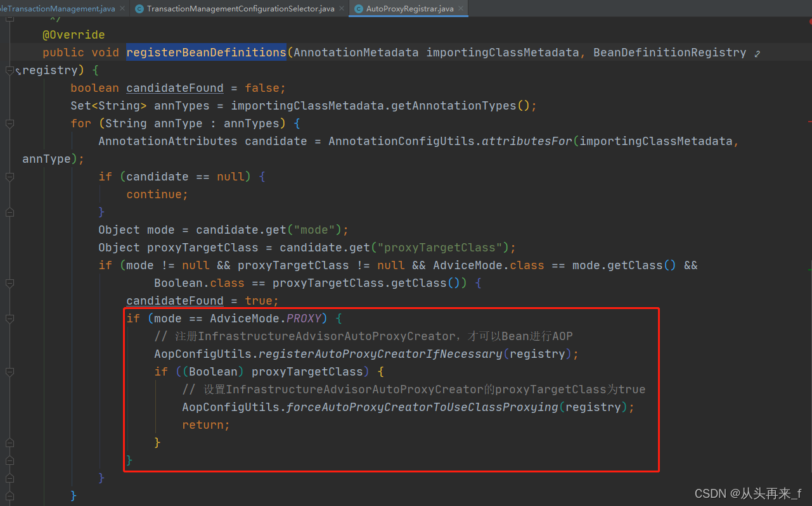Fold the 'for (String annType' loop
The height and width of the screenshot is (506, 812).
click(x=10, y=123)
